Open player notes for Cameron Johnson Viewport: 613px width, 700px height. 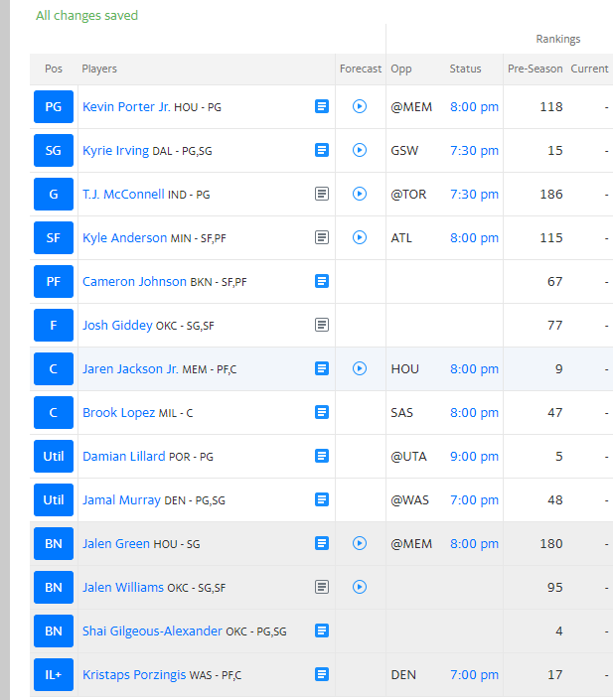tap(322, 281)
